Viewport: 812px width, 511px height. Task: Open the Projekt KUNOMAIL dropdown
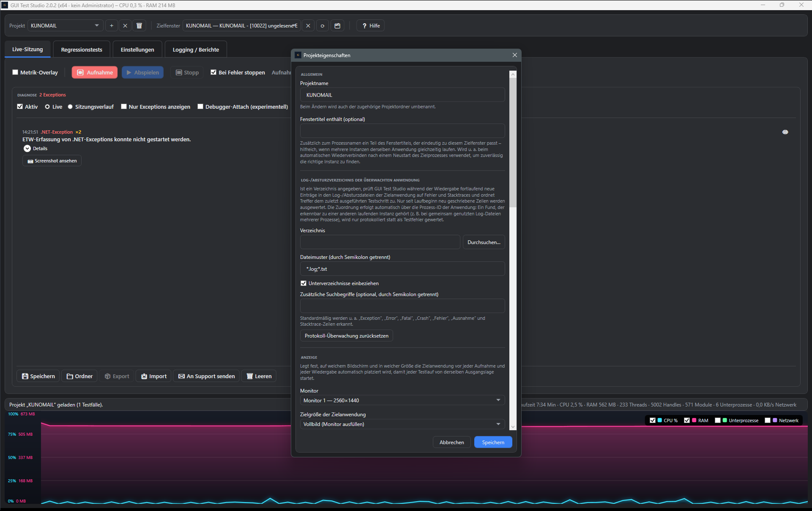point(66,26)
